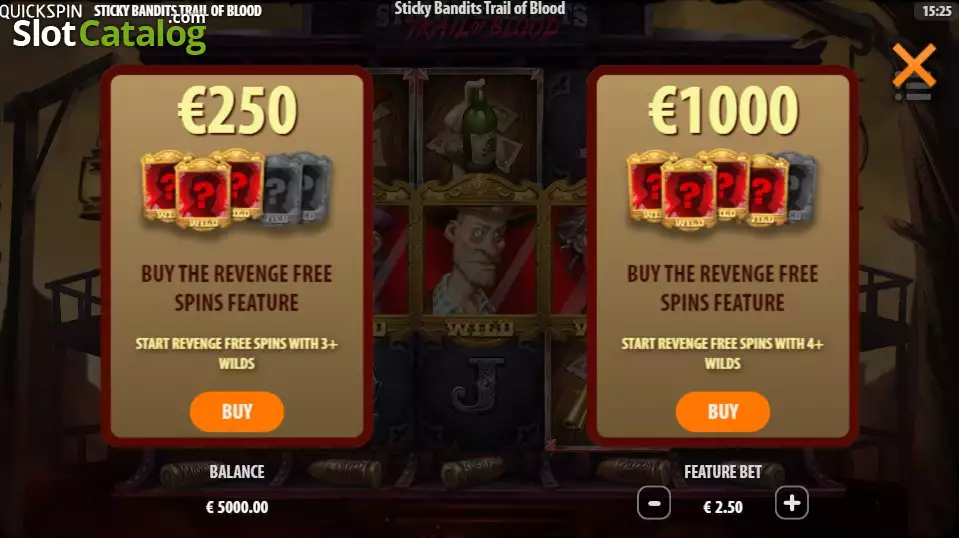This screenshot has height=538, width=959.
Task: Decrease the feature bet with minus button
Action: 654,503
